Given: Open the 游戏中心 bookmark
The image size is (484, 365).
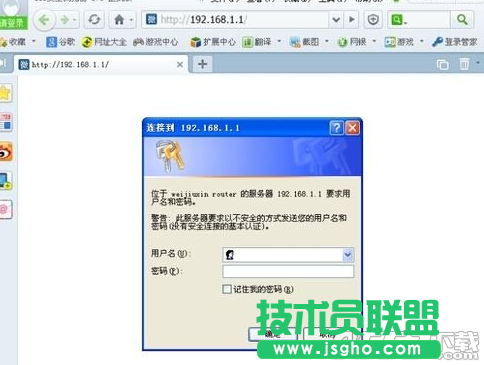Looking at the screenshot, I should click(156, 42).
